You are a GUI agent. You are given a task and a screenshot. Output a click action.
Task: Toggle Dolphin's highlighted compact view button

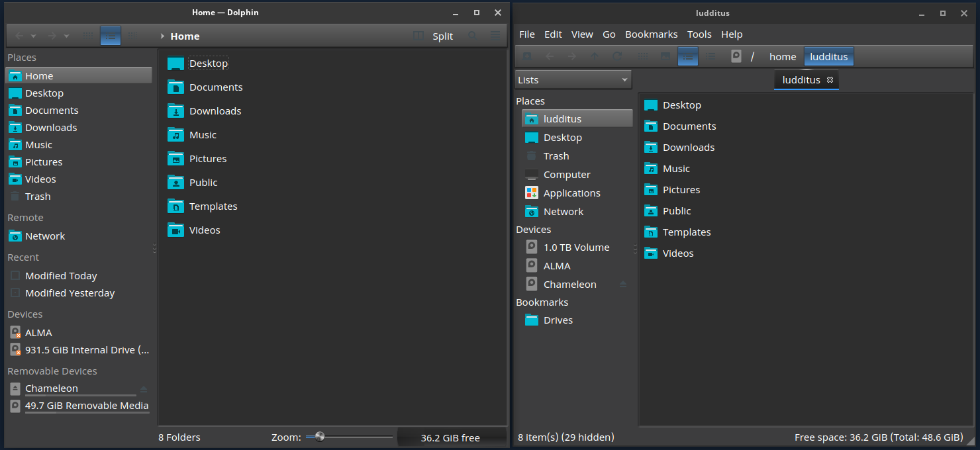coord(111,36)
